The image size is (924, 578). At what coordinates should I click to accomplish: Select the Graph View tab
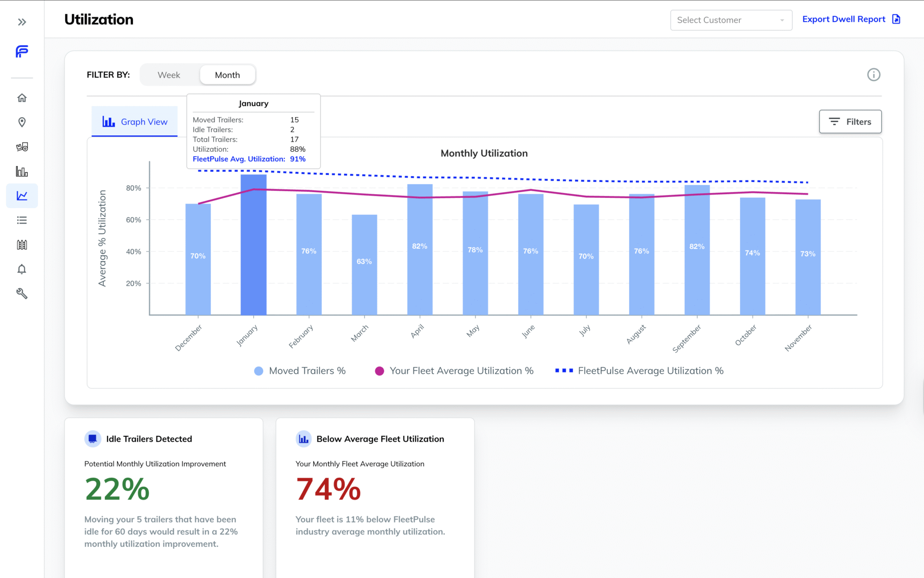[135, 121]
